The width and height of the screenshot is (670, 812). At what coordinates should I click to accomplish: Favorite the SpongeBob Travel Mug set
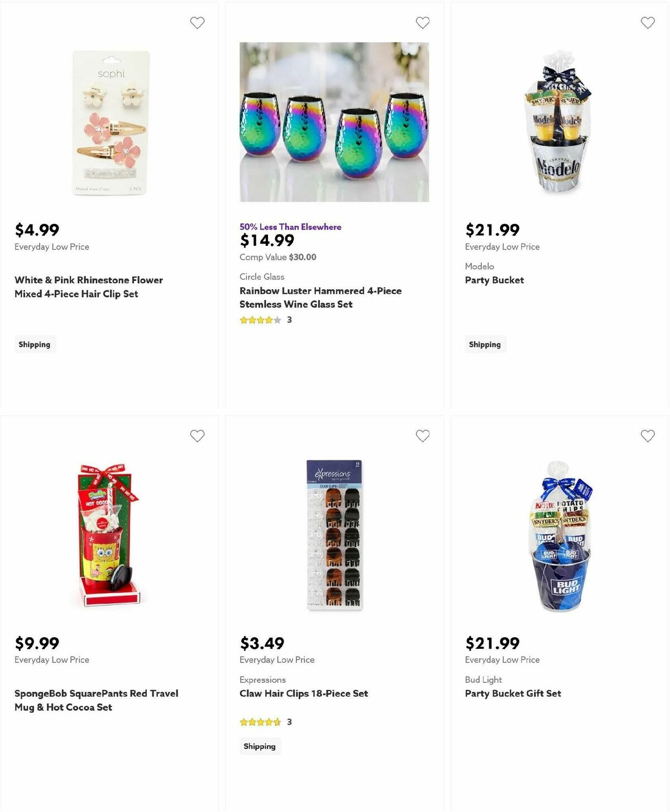click(x=197, y=436)
